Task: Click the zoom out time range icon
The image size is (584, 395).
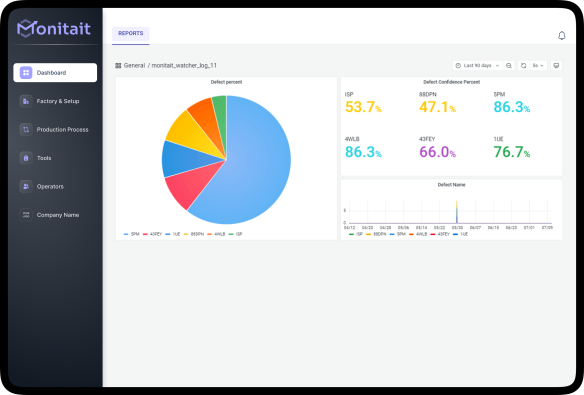Action: pyautogui.click(x=508, y=66)
